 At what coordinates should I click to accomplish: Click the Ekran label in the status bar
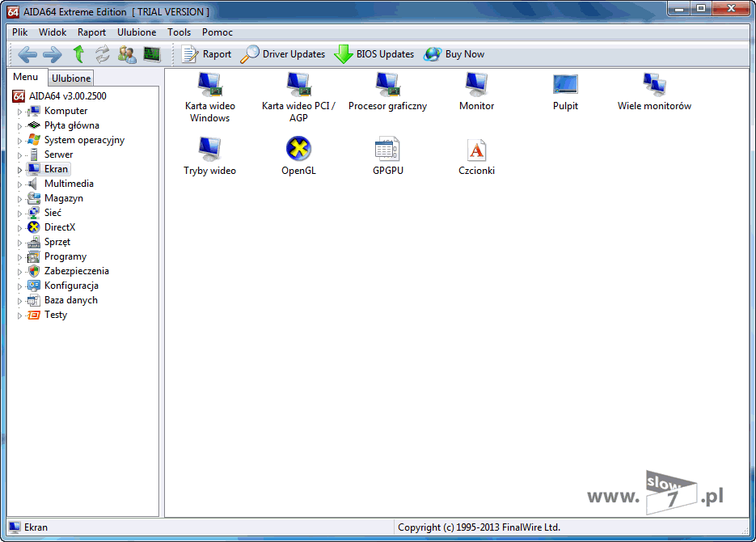[x=36, y=527]
